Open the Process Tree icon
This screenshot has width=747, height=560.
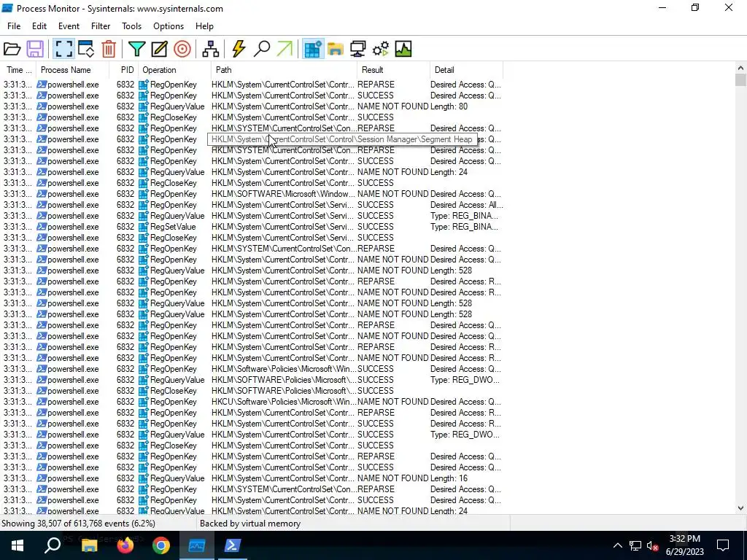pos(210,49)
